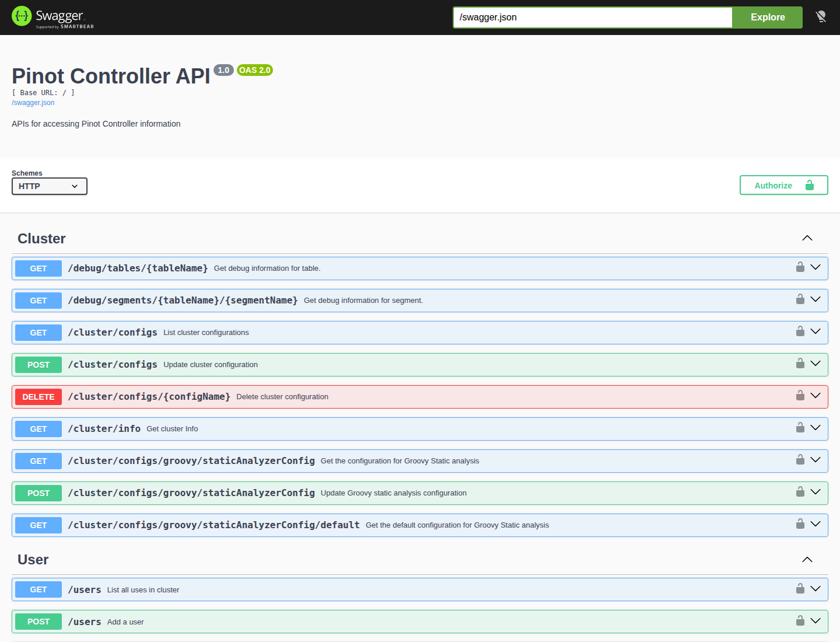This screenshot has height=642, width=840.
Task: Expand GET staticAnalyzerConfig/default chevron
Action: pyautogui.click(x=815, y=524)
